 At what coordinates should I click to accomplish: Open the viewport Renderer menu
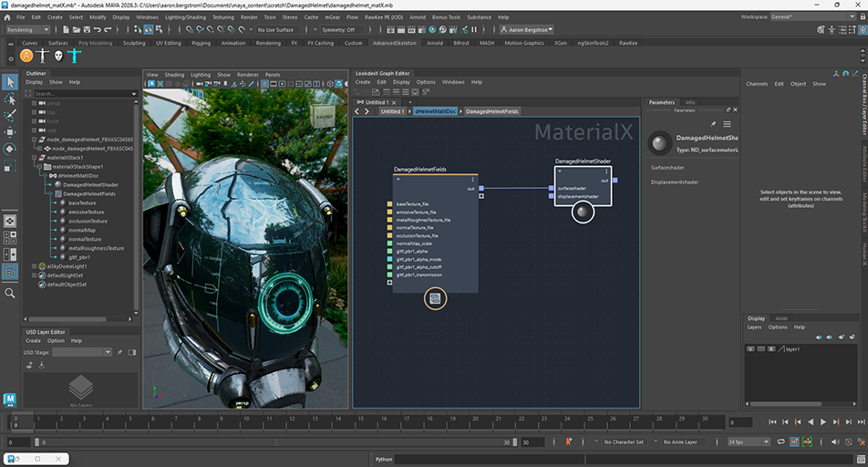247,75
